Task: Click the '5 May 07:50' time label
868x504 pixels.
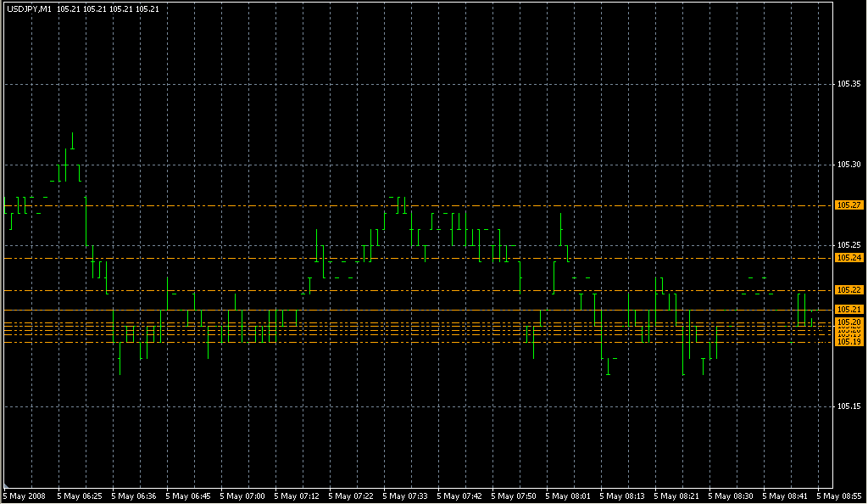Action: pyautogui.click(x=514, y=496)
